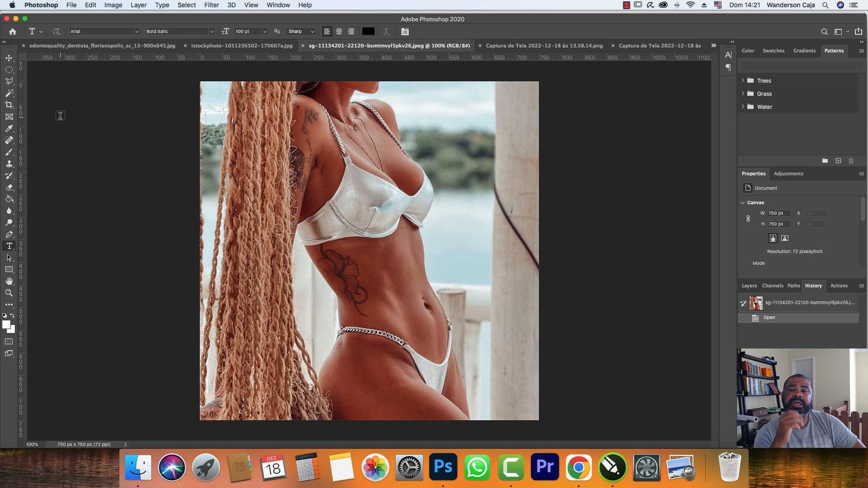Image resolution: width=868 pixels, height=488 pixels.
Task: Select the Paint Bucket tool
Action: click(x=9, y=199)
